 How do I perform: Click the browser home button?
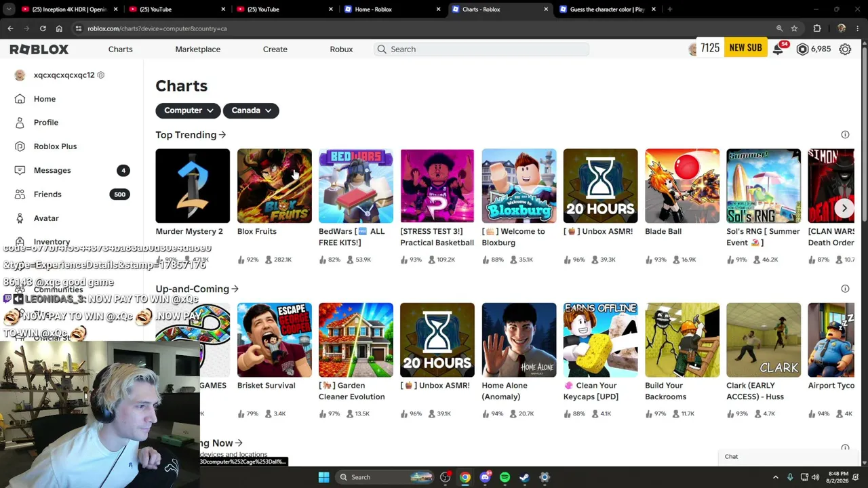point(59,28)
